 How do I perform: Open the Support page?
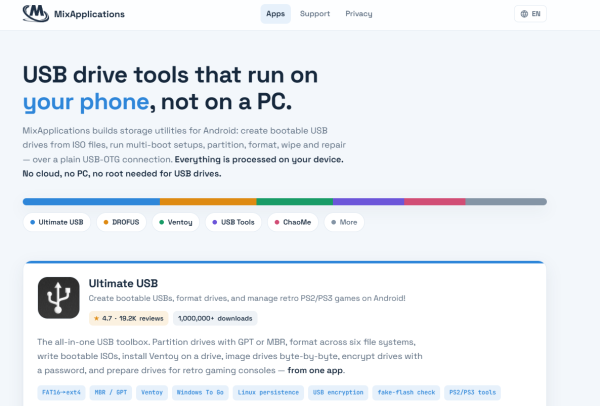pyautogui.click(x=315, y=14)
